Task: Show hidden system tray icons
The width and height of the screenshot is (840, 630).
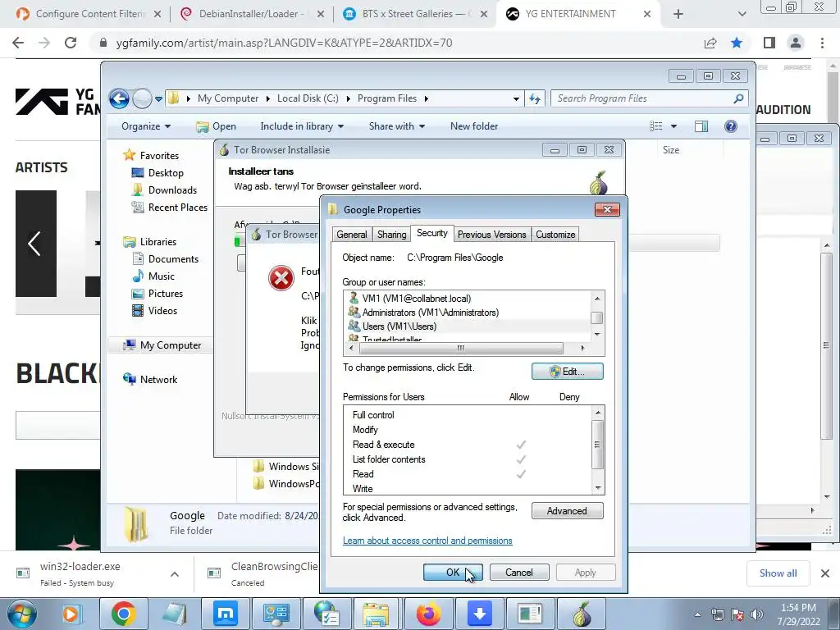Action: click(x=697, y=614)
